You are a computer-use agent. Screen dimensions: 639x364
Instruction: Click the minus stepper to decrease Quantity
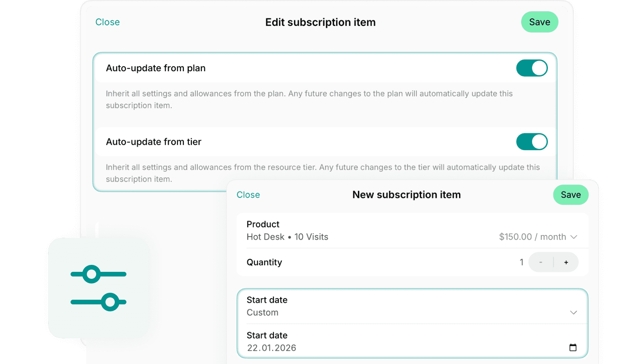(541, 262)
